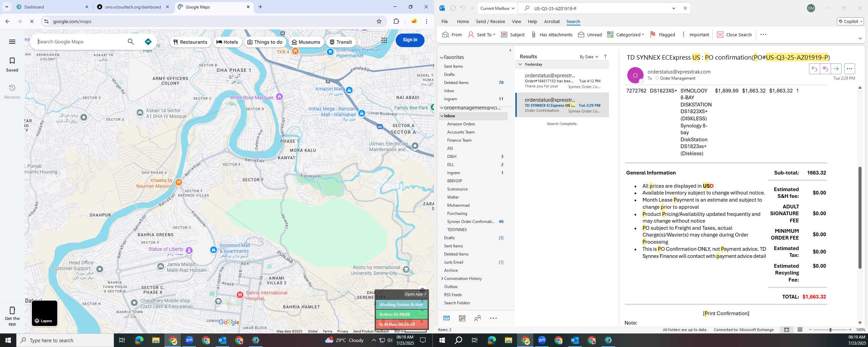Toggle the Subject search filter
The image size is (868, 347).
pos(513,35)
